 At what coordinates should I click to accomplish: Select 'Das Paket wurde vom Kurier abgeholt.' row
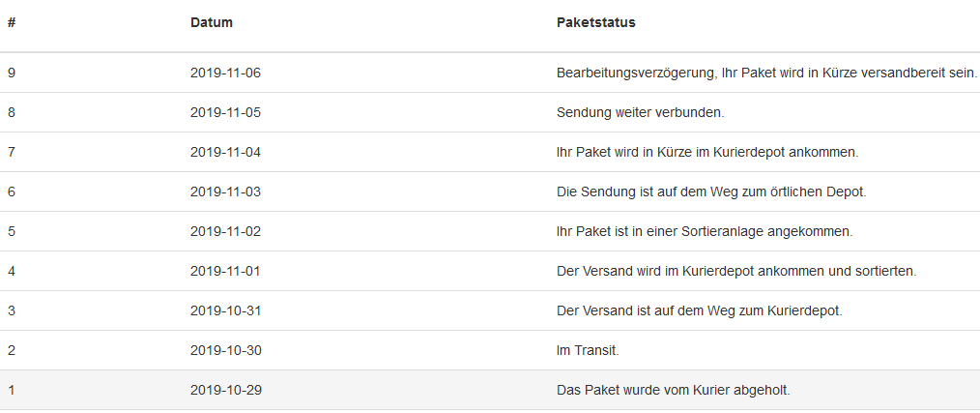point(490,390)
